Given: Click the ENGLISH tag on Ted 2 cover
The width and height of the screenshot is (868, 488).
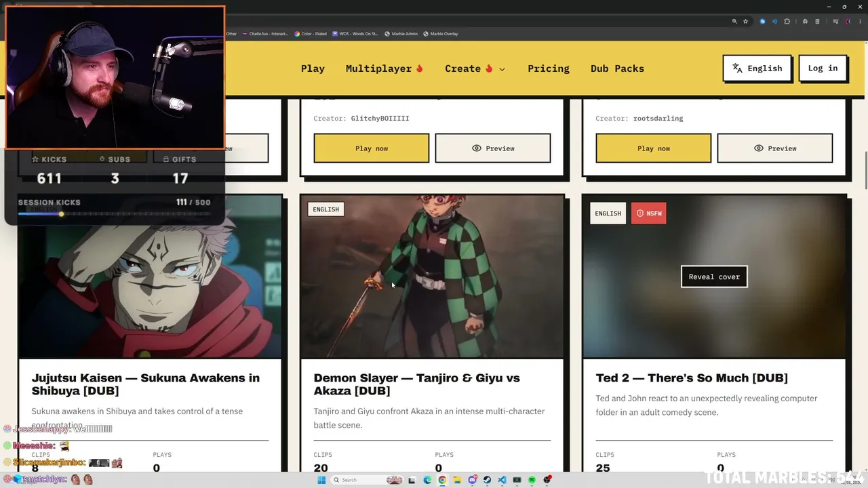Looking at the screenshot, I should pyautogui.click(x=608, y=213).
